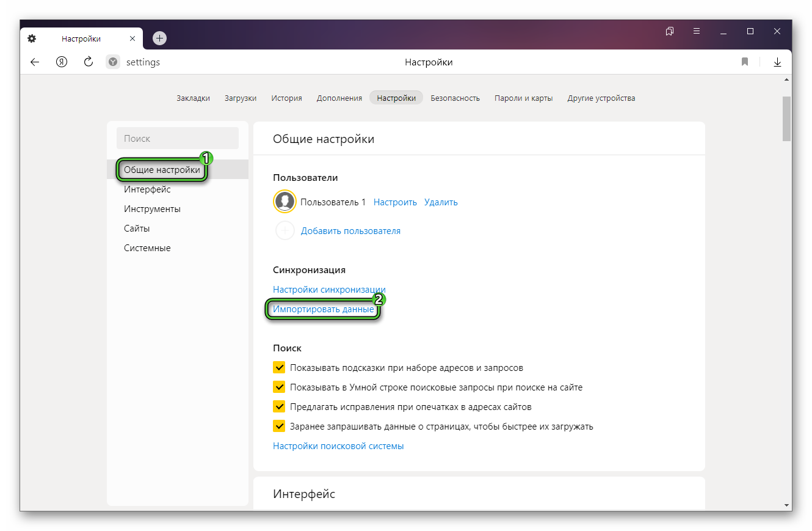Screen dimensions: 812x531
Task: Open Yandex home via the Я icon
Action: pyautogui.click(x=62, y=62)
